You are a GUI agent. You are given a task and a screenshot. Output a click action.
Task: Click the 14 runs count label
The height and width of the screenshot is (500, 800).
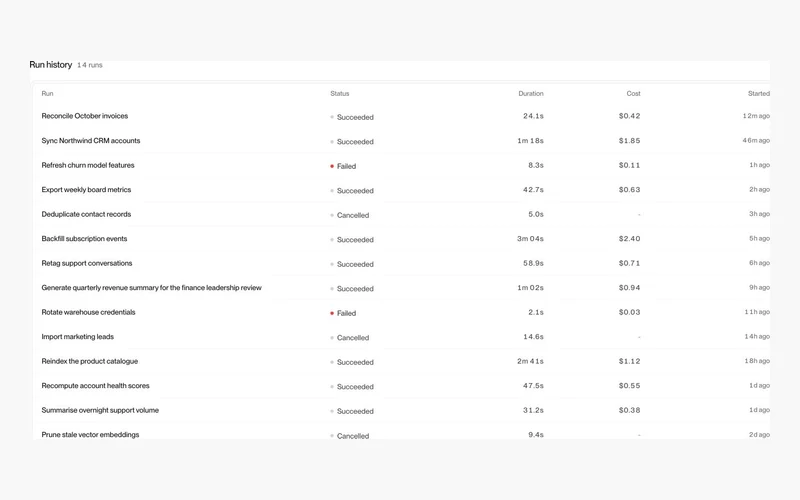[90, 65]
